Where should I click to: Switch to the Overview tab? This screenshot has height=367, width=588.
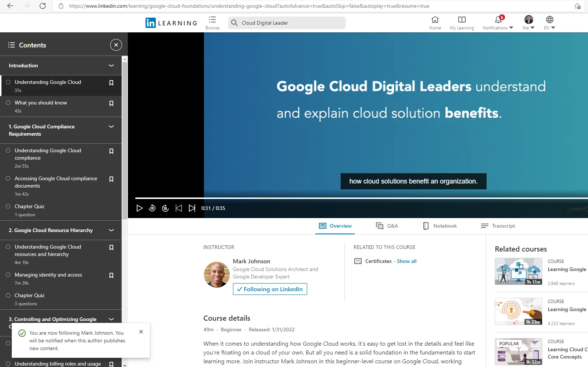[335, 226]
